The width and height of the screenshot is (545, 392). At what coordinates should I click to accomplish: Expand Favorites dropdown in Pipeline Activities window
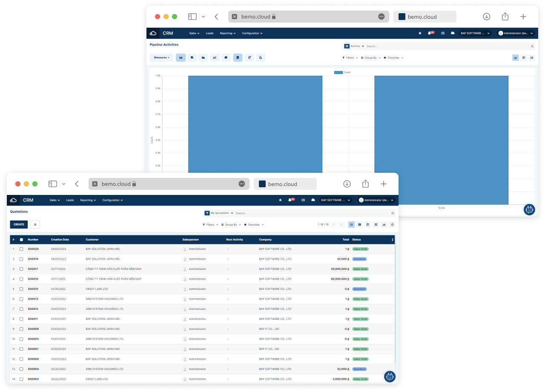(393, 58)
